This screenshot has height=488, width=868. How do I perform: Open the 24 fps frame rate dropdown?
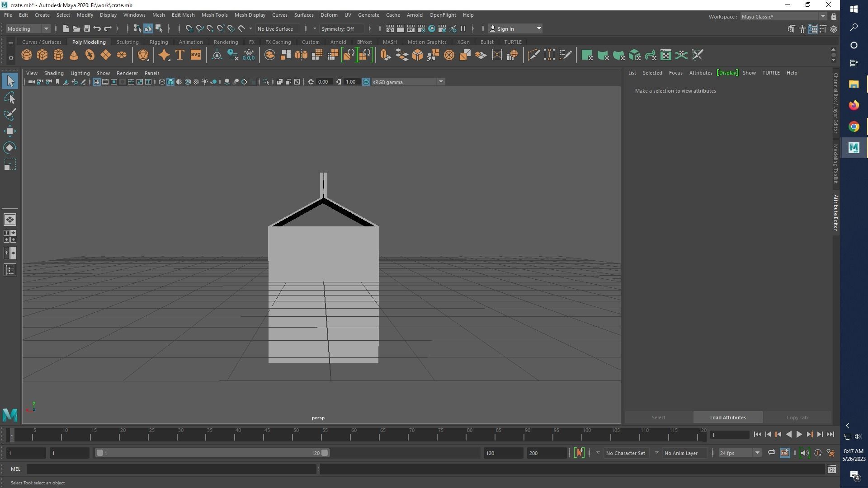point(757,453)
